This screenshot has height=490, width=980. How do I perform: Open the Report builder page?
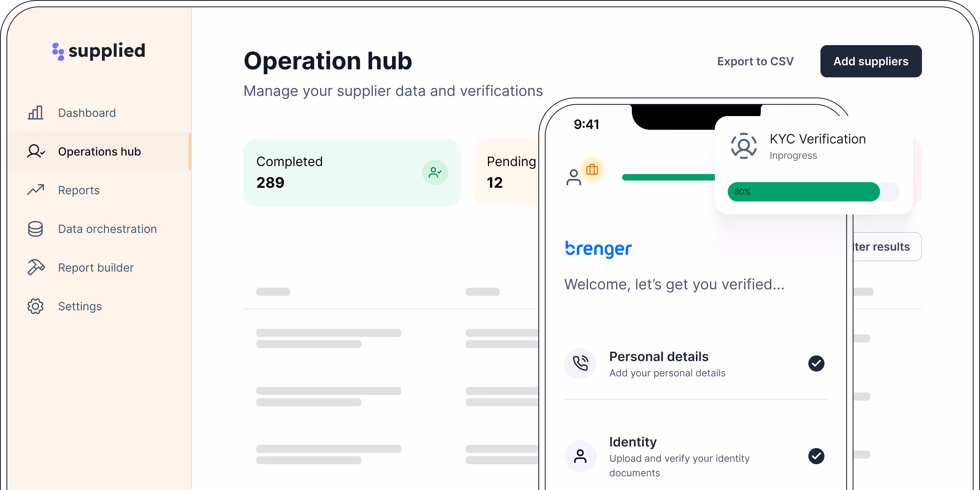(96, 268)
